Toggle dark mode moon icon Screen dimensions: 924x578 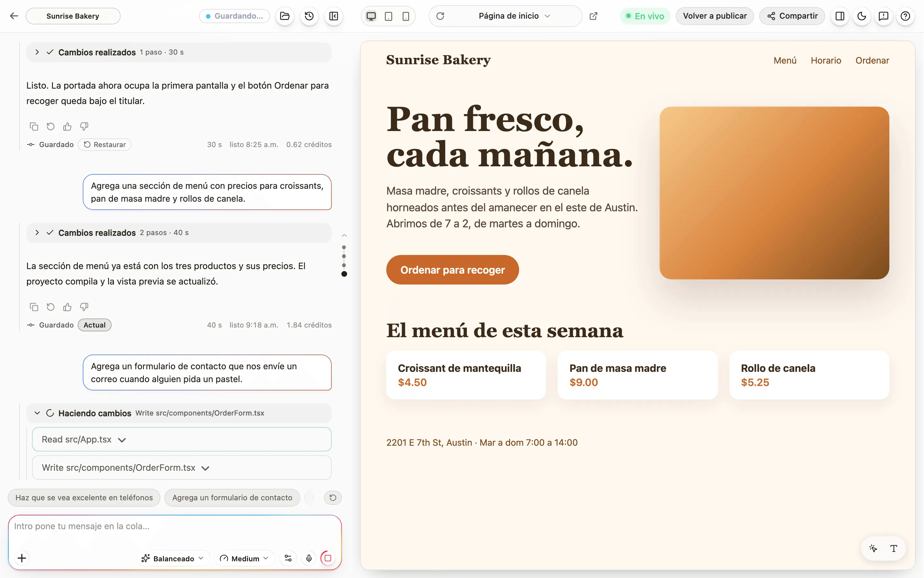(x=862, y=16)
